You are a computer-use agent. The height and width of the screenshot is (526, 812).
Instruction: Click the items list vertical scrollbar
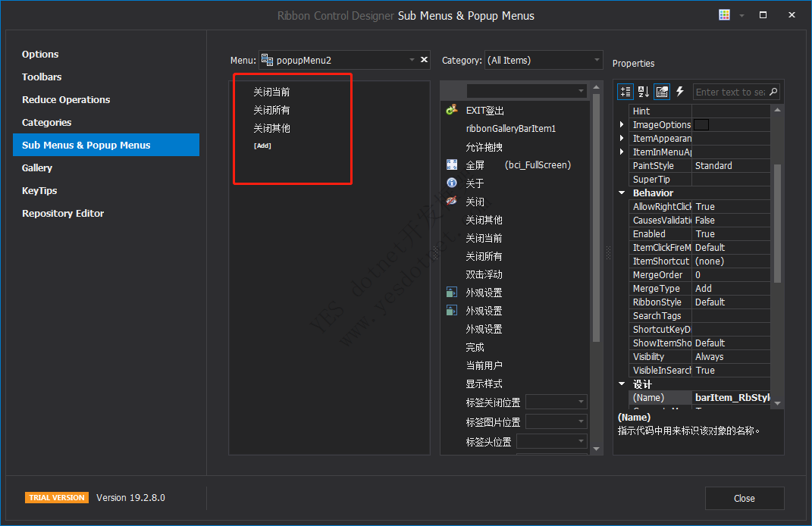pos(596,218)
